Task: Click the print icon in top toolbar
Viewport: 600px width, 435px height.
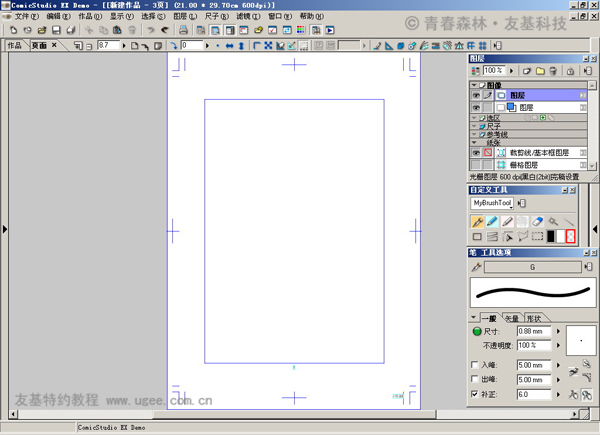Action: coord(183,30)
